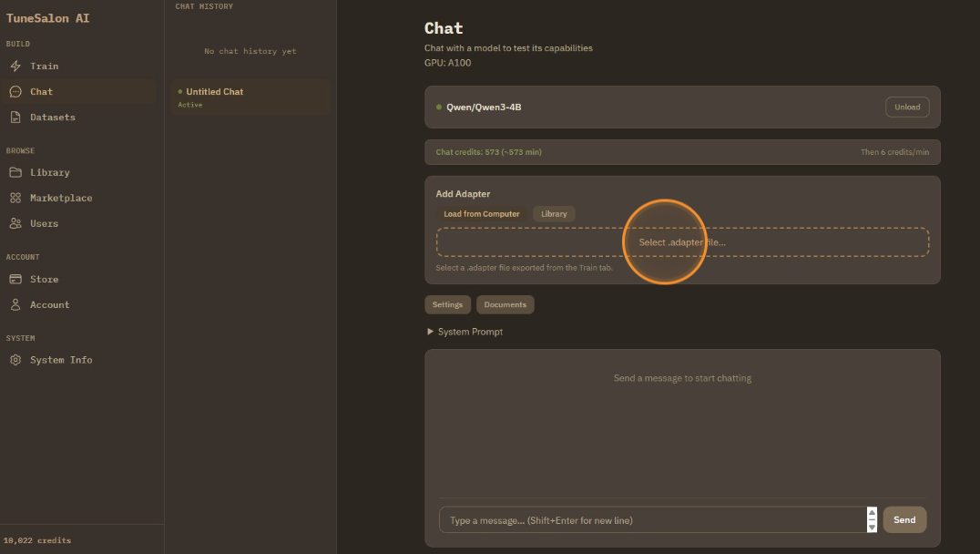Click the Select .adapter file area
The width and height of the screenshot is (980, 554).
coord(682,241)
